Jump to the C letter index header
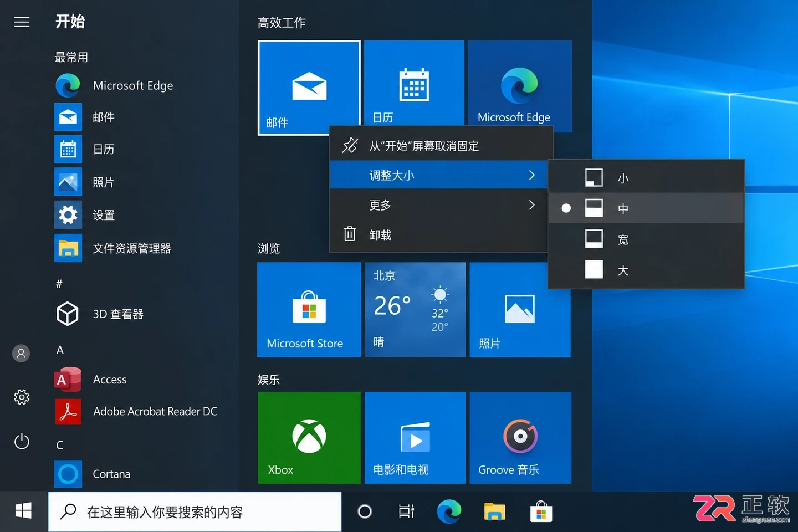The image size is (798, 532). tap(60, 445)
